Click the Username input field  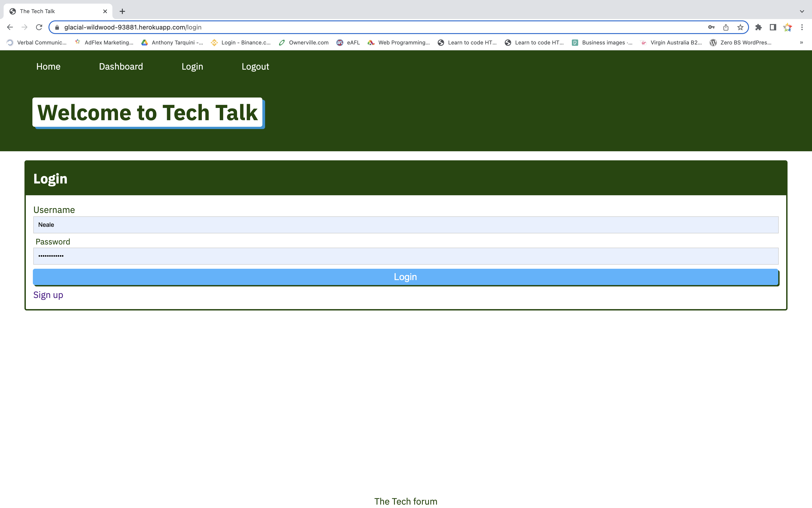point(406,225)
